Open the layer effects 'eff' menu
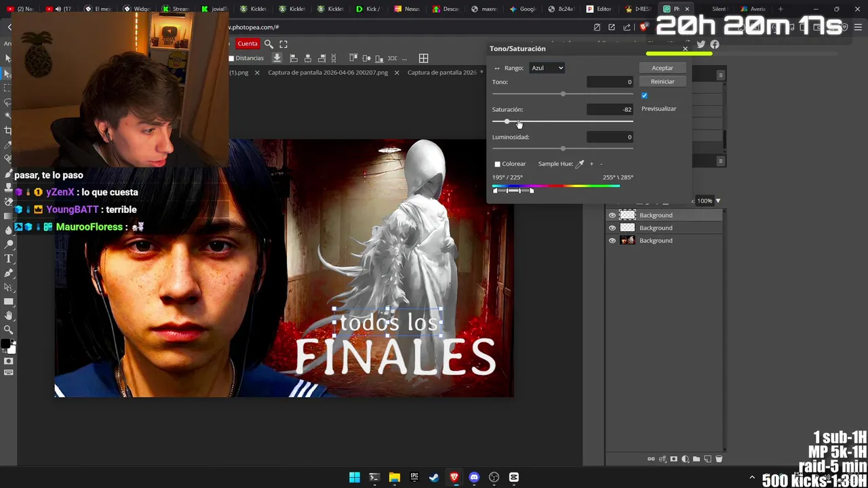 663,459
